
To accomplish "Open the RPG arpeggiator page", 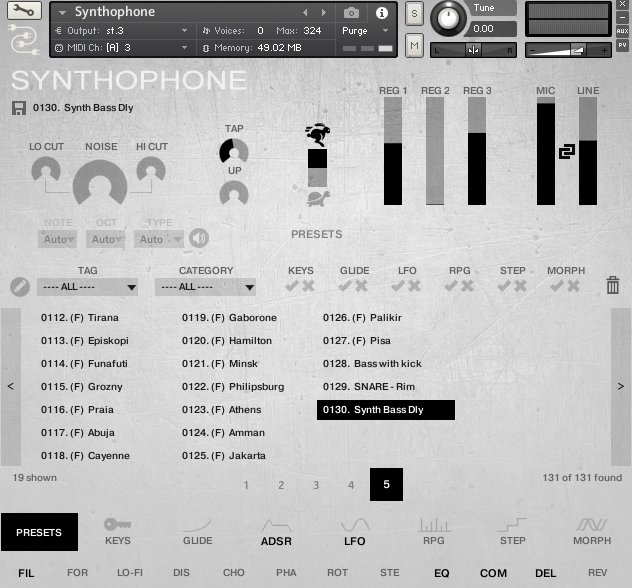I will pos(434,531).
